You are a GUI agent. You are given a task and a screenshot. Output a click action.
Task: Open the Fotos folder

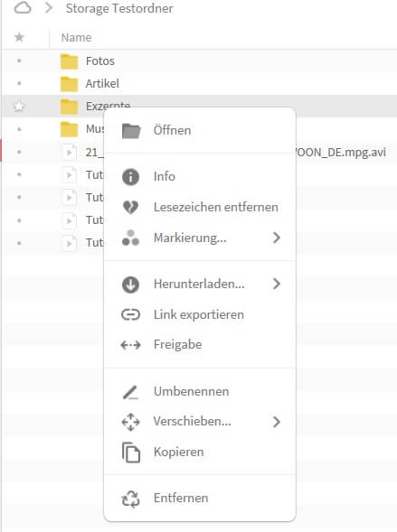(99, 61)
